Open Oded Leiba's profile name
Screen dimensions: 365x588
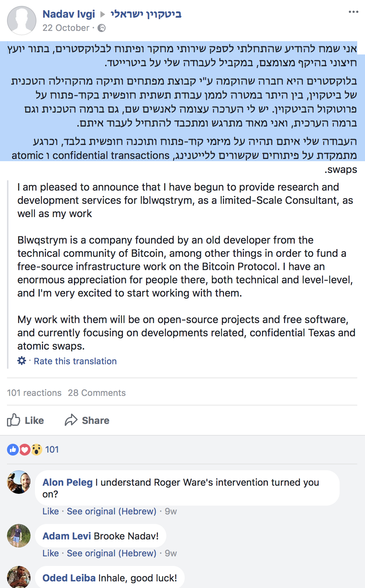tap(69, 578)
